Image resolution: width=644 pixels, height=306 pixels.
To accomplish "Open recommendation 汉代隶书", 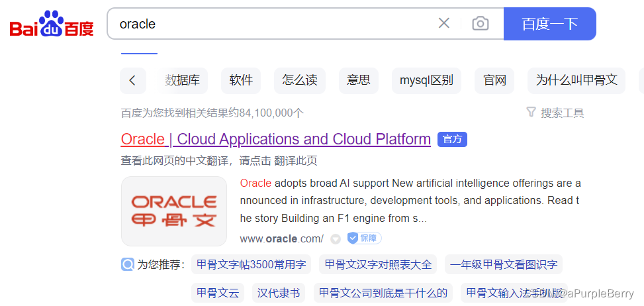I will [x=279, y=293].
